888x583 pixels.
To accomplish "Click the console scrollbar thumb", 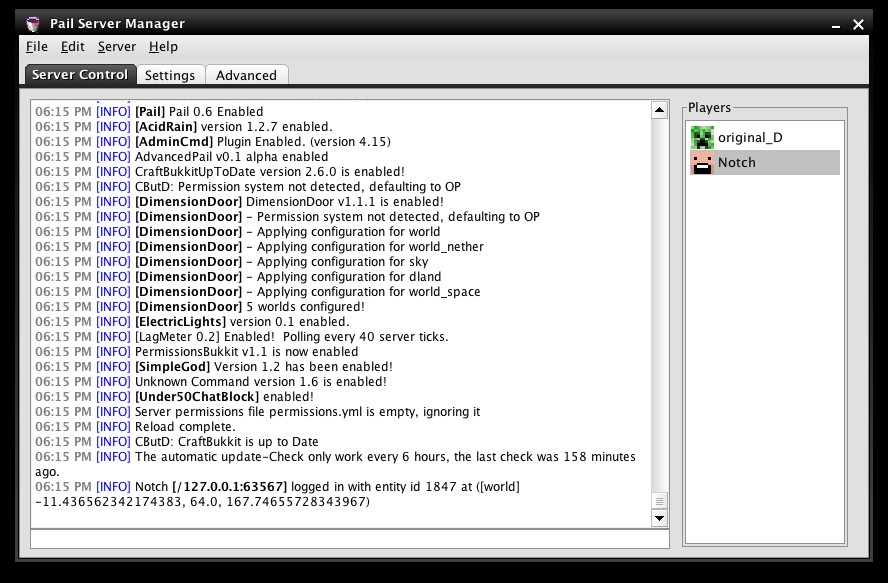I will pyautogui.click(x=659, y=501).
